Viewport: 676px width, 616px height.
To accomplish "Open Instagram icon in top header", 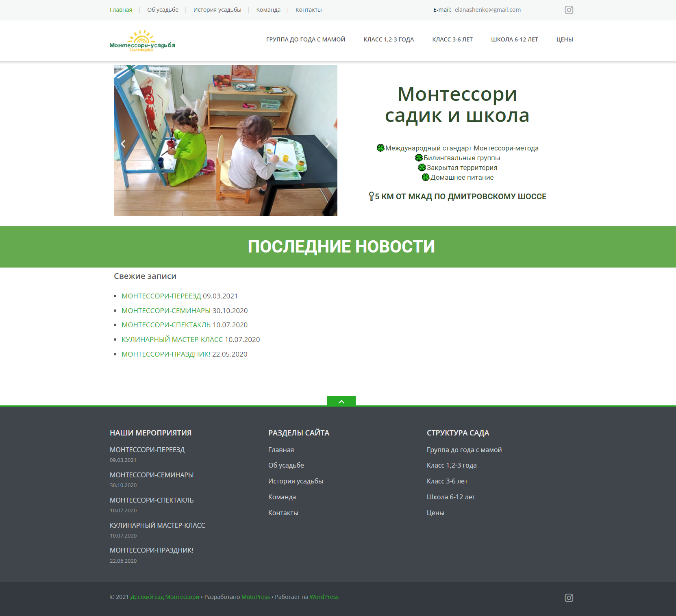I will click(569, 10).
